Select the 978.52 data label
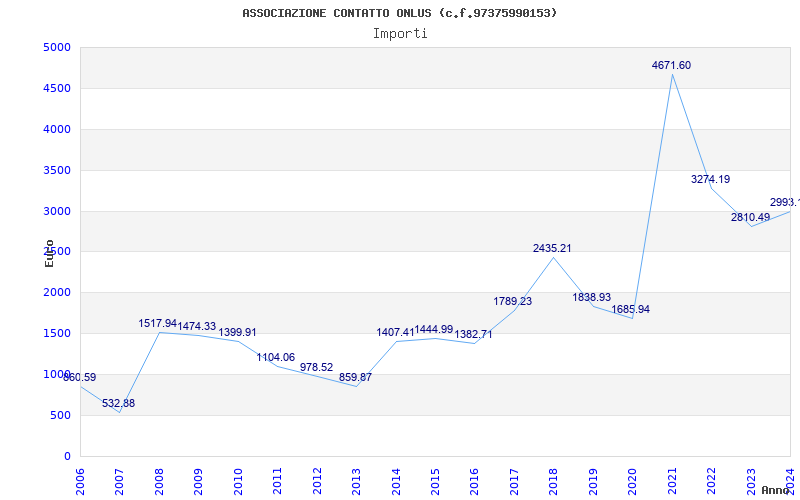Image resolution: width=800 pixels, height=500 pixels. point(316,367)
